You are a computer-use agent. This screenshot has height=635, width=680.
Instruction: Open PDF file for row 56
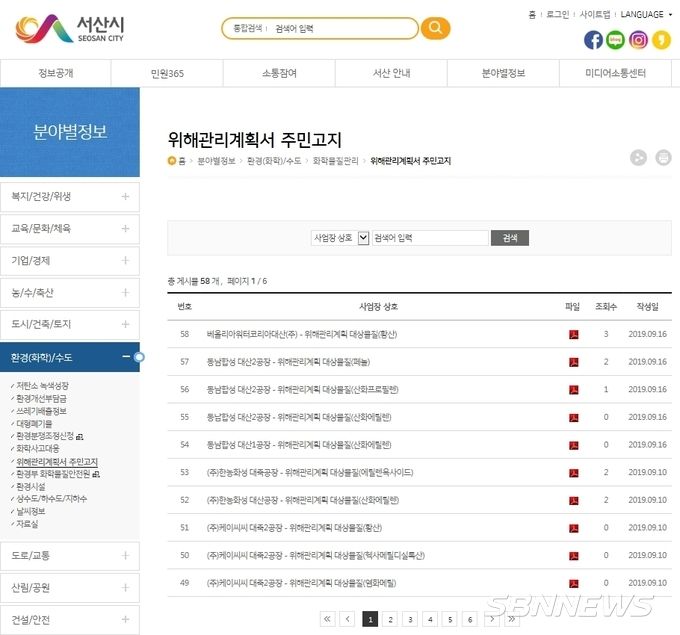(x=573, y=390)
